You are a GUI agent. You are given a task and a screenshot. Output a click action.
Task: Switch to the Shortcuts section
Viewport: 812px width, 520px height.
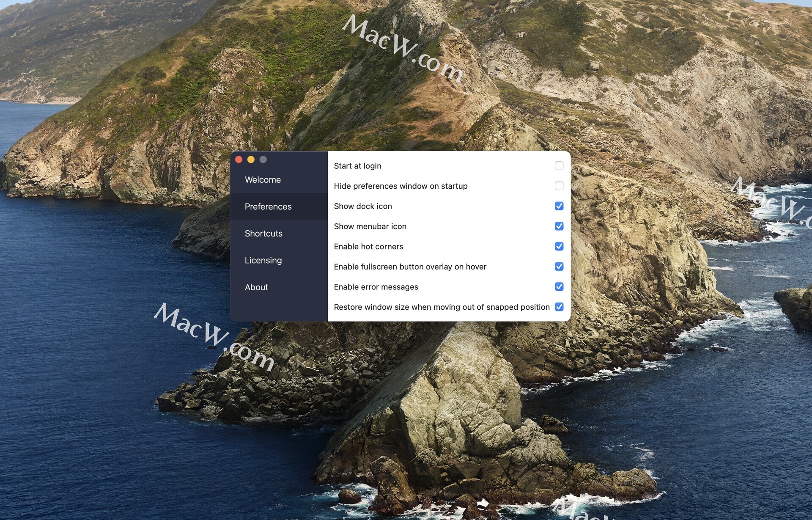point(263,234)
